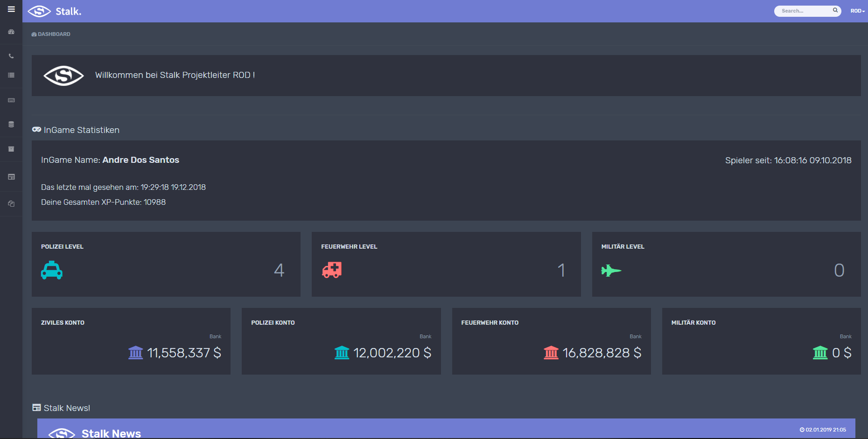Open the list icon in sidebar

11,75
